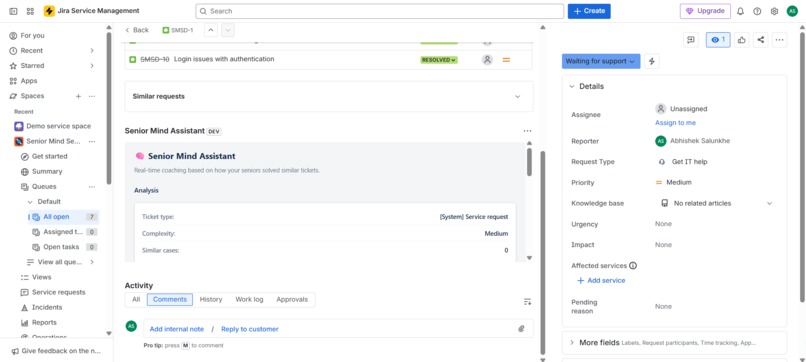This screenshot has height=362, width=806.
Task: Click the feedback comment icon above the status
Action: click(x=691, y=40)
